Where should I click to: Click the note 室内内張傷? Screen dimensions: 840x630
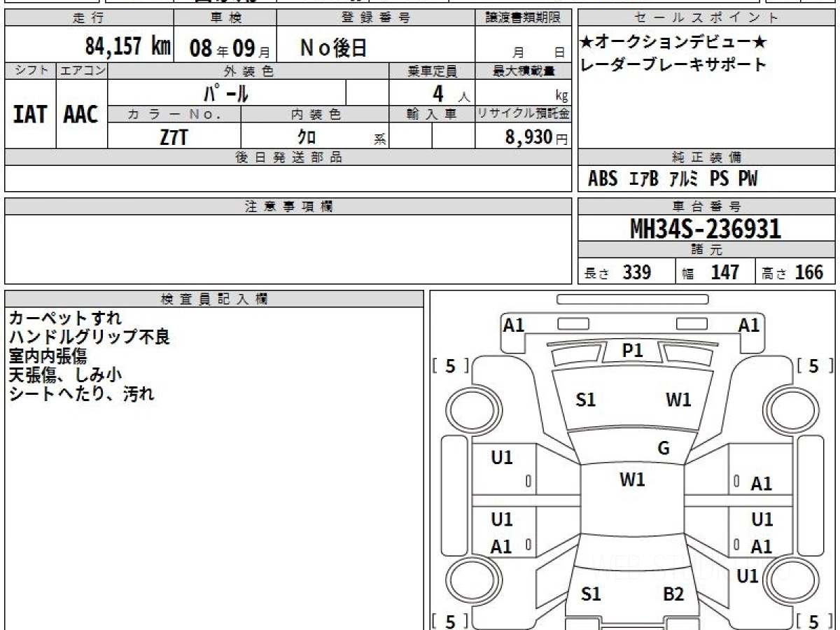[48, 356]
